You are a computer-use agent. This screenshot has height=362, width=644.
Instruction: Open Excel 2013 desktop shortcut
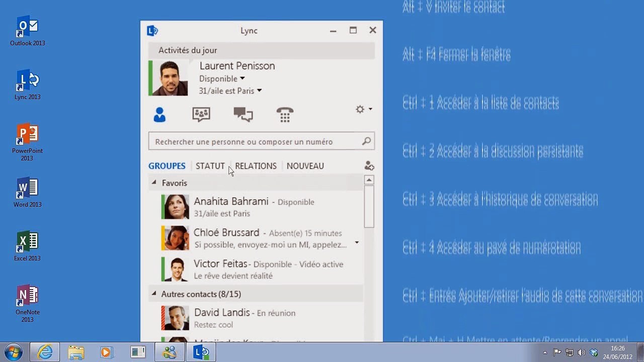(27, 246)
